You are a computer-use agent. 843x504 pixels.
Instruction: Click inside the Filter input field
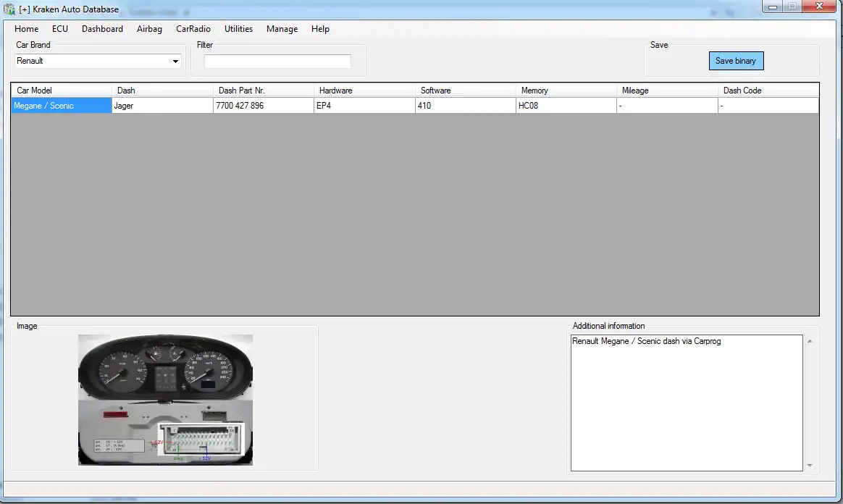click(x=277, y=61)
